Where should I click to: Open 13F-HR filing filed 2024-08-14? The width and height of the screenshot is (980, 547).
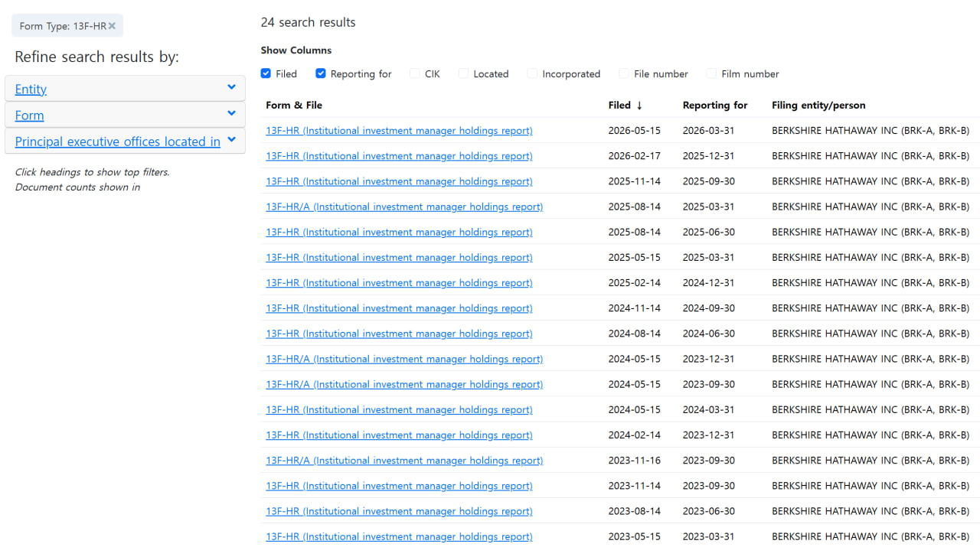click(x=399, y=334)
